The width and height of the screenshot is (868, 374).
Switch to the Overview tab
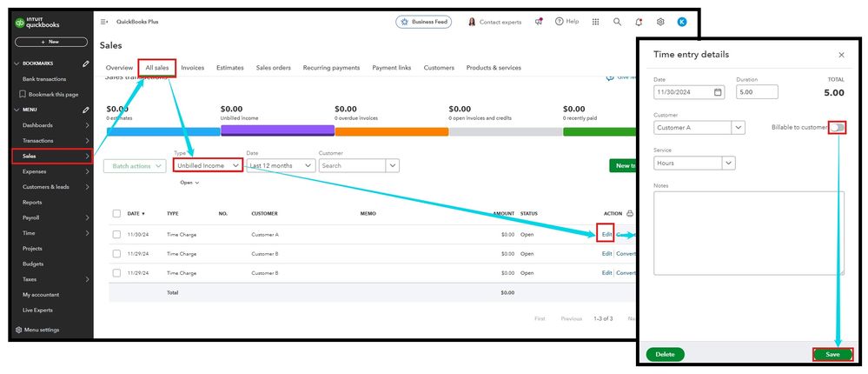point(119,68)
